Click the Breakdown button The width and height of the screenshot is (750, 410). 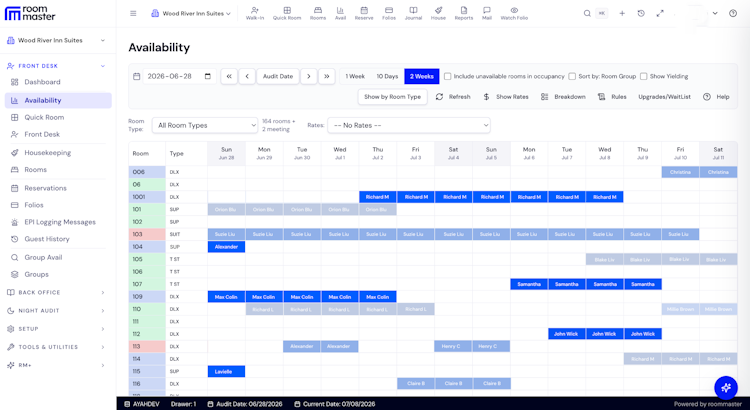click(x=563, y=97)
